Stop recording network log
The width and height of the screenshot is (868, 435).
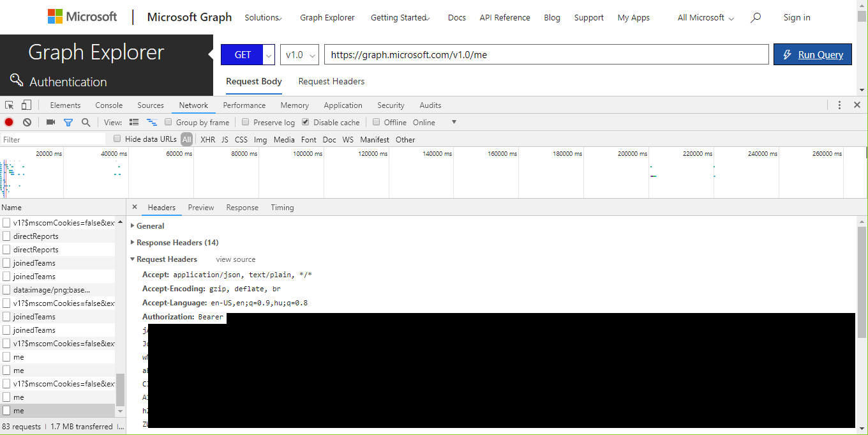[9, 122]
